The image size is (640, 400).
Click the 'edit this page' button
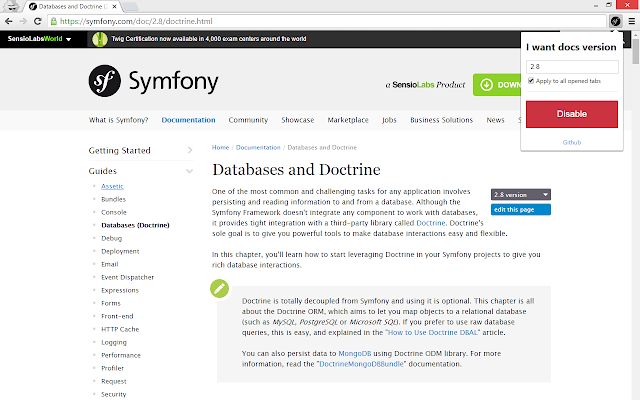point(521,209)
